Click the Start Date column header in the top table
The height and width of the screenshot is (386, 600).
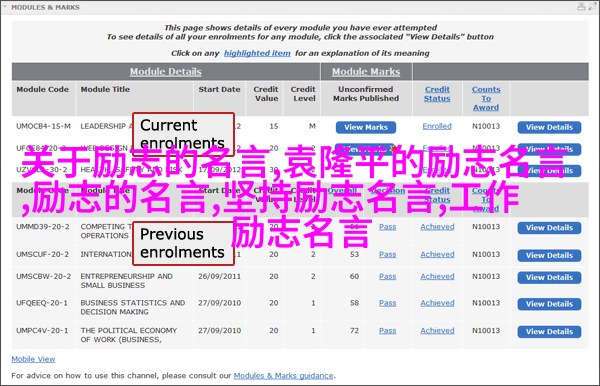[219, 89]
